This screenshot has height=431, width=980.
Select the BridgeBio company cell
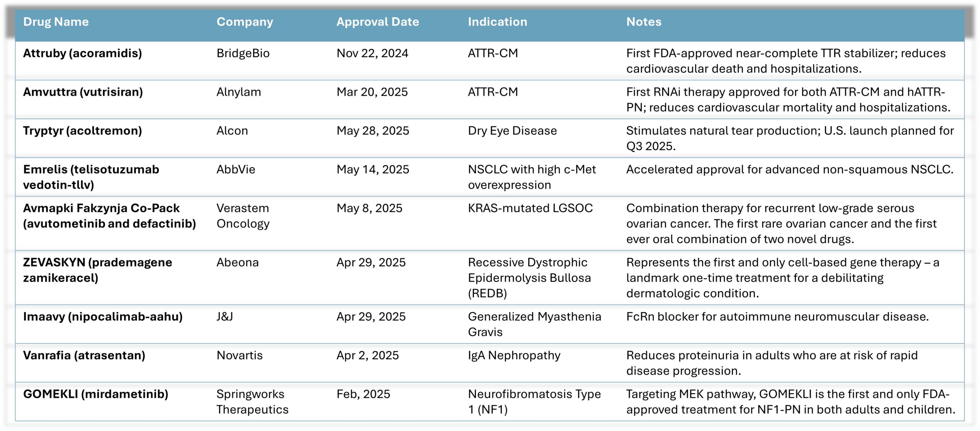[243, 54]
